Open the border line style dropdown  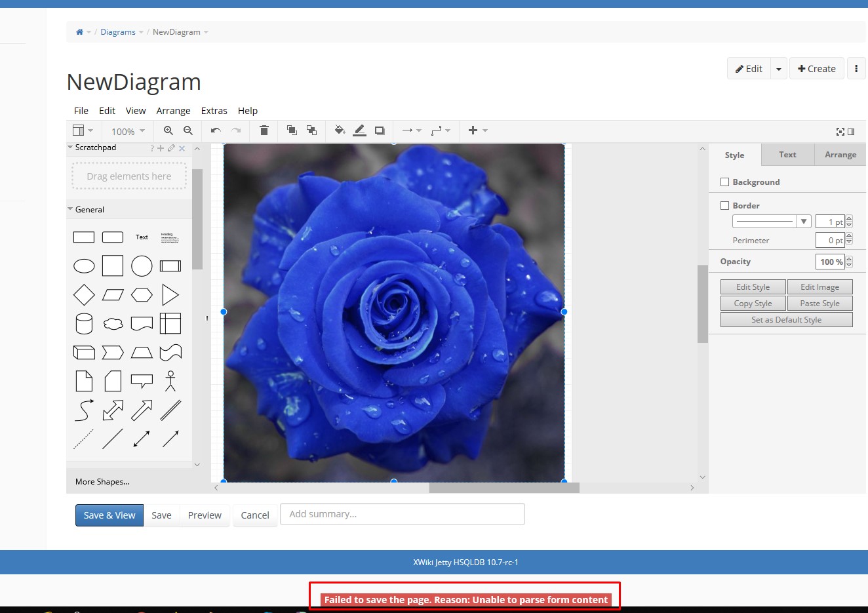(772, 222)
